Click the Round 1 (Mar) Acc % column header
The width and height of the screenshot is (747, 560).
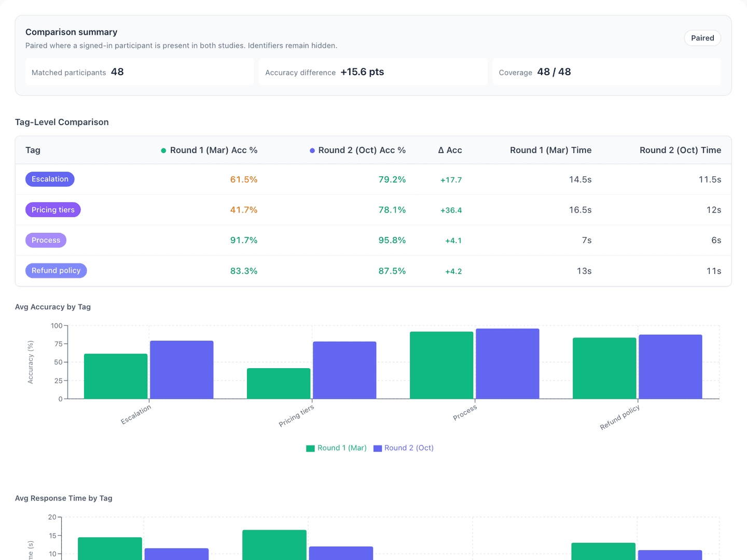tap(214, 150)
